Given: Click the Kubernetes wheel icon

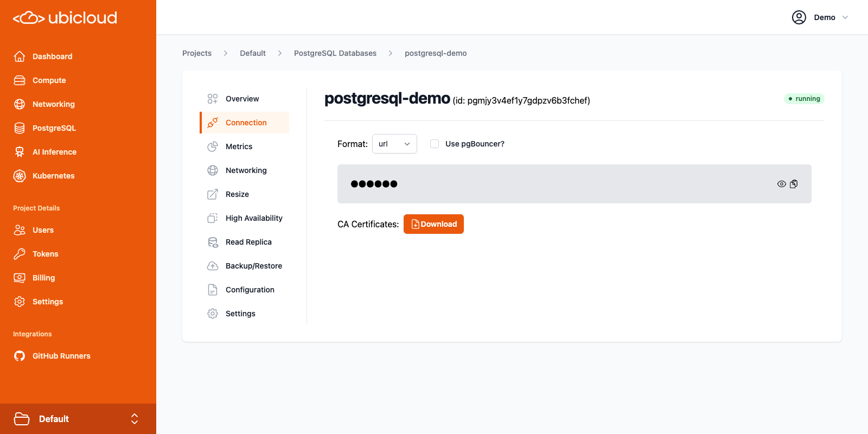Looking at the screenshot, I should pyautogui.click(x=20, y=176).
